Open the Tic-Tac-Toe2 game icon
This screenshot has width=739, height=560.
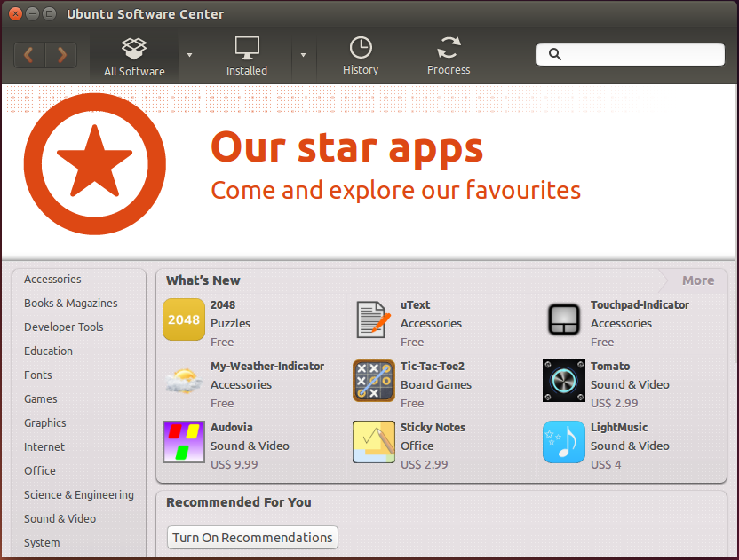click(x=373, y=381)
